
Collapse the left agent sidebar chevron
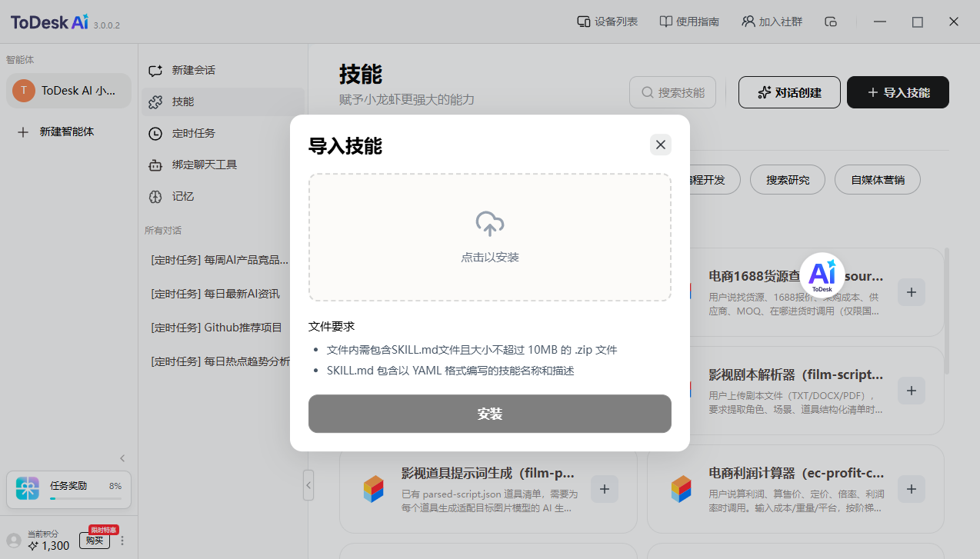point(122,458)
